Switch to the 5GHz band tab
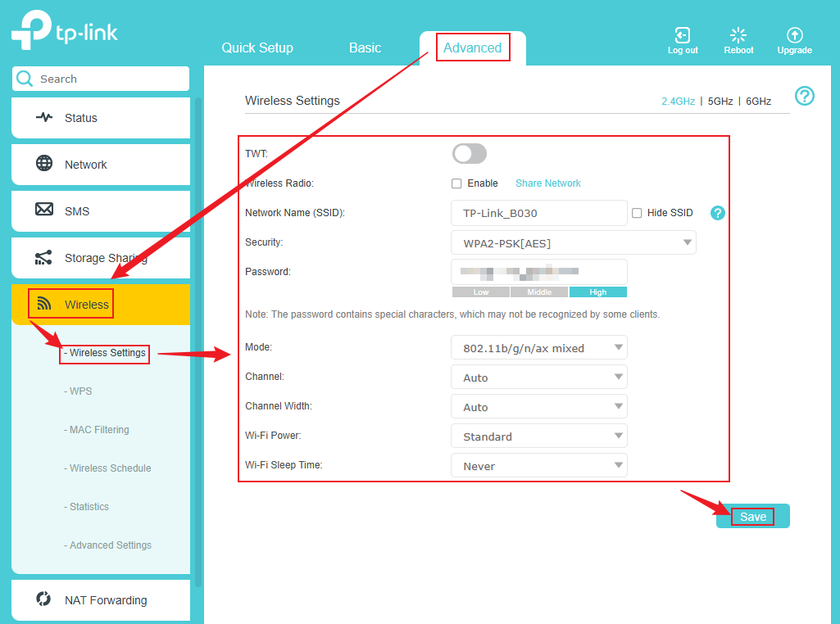The image size is (840, 624). point(720,102)
